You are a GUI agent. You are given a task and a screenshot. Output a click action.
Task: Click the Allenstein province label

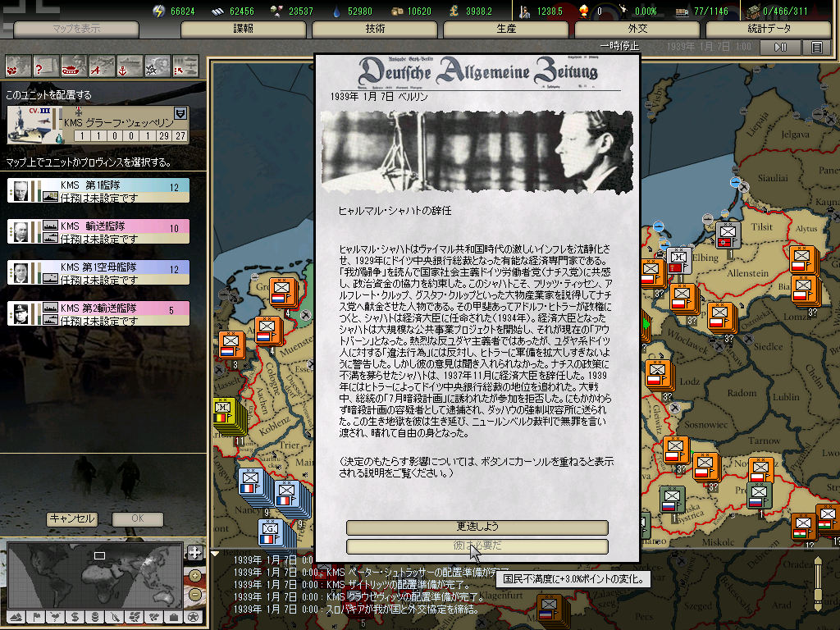[748, 273]
